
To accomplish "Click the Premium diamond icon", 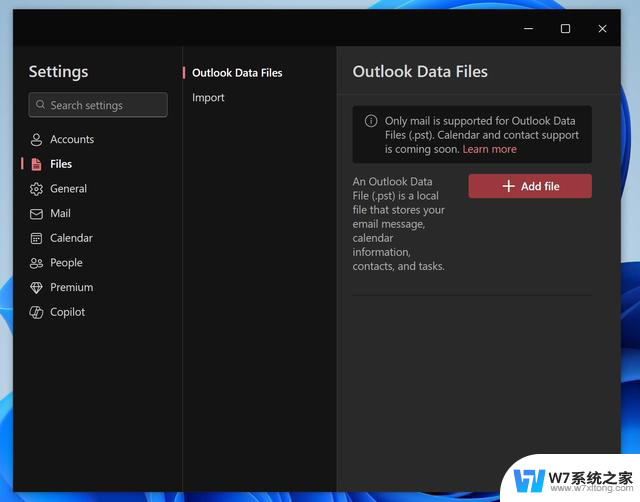I will pos(36,288).
